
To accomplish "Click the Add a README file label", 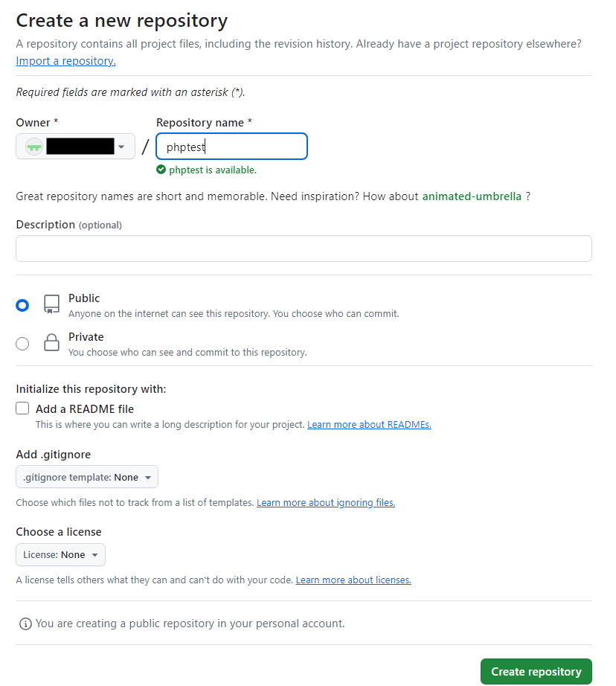I will pyautogui.click(x=85, y=409).
